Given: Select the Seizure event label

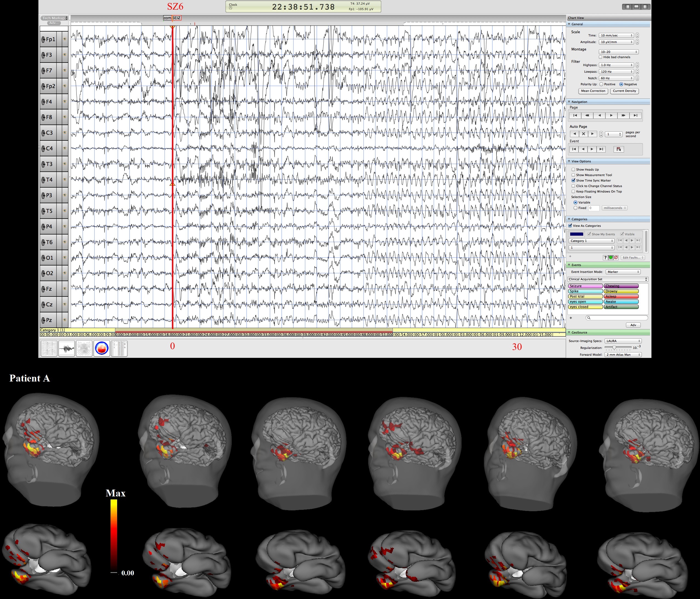Looking at the screenshot, I should point(585,286).
